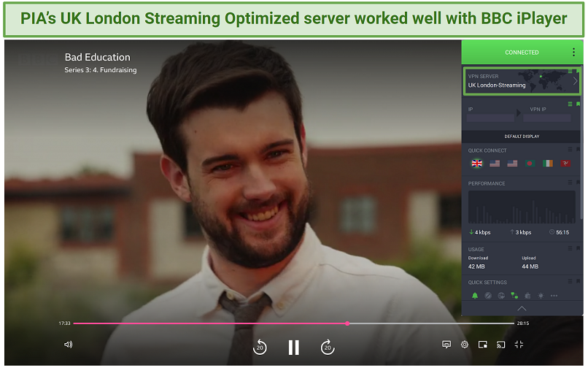Click the 42 MB download usage value

(x=476, y=267)
